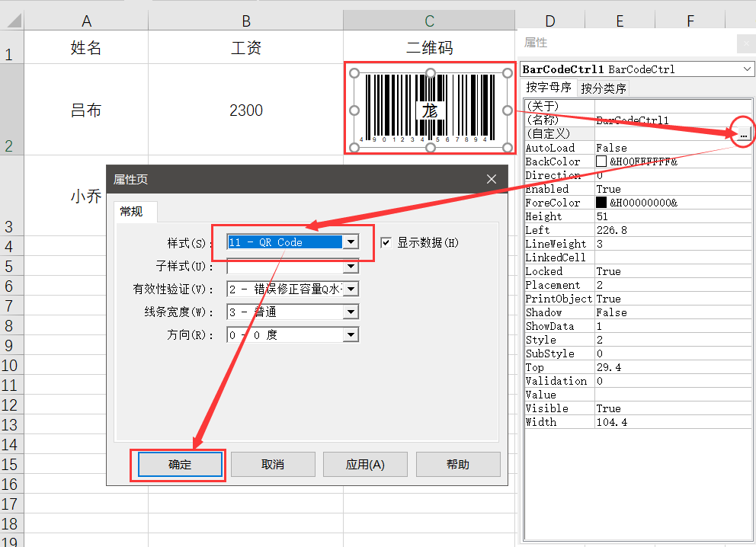The image size is (756, 547).
Task: Open the 方向(R) dropdown
Action: 351,334
